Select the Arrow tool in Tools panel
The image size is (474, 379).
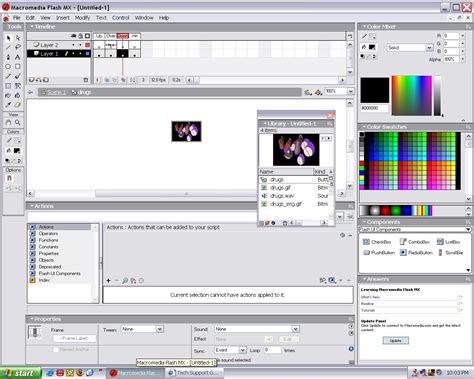(x=8, y=38)
